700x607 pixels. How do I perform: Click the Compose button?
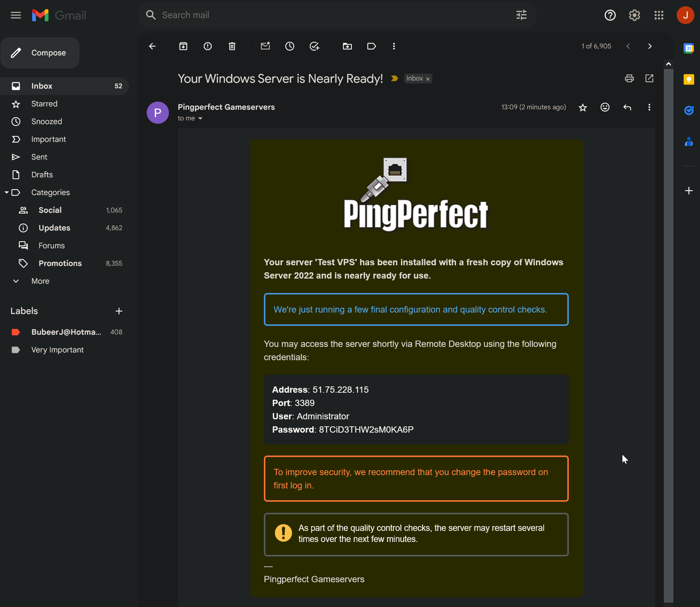click(40, 53)
